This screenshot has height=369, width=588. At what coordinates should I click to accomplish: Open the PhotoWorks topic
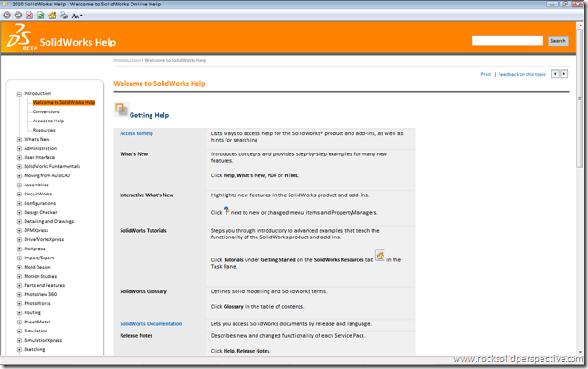(37, 304)
